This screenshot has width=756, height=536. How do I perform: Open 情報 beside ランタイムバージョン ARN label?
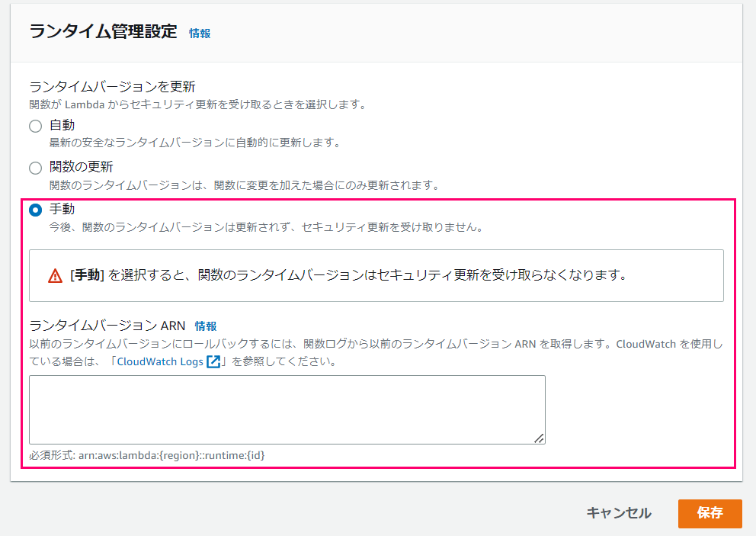[x=207, y=326]
